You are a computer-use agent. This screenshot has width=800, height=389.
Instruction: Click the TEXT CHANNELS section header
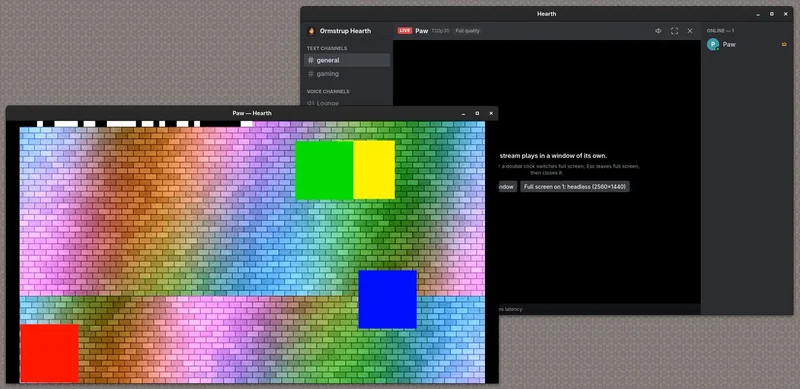click(327, 48)
